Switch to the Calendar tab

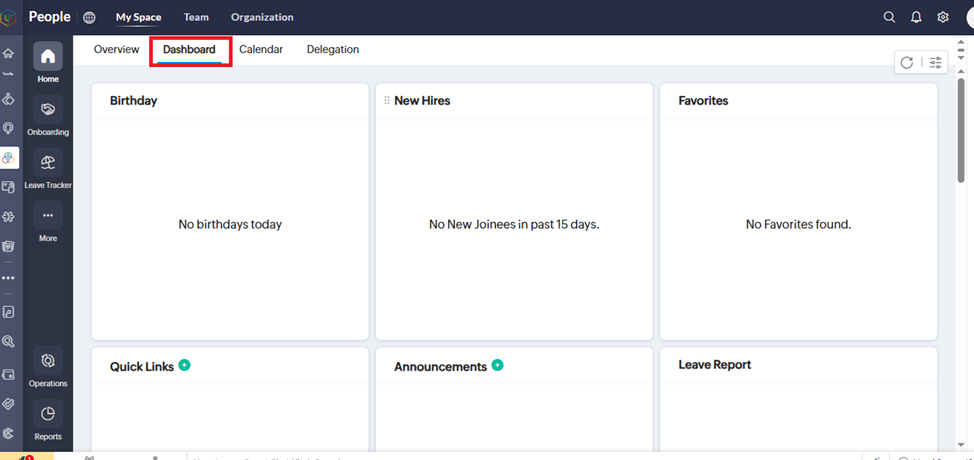[x=261, y=49]
